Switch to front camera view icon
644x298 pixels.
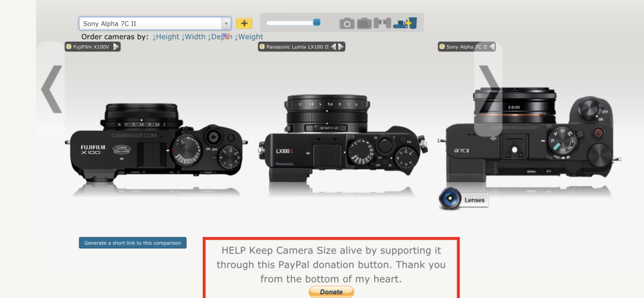(x=347, y=23)
